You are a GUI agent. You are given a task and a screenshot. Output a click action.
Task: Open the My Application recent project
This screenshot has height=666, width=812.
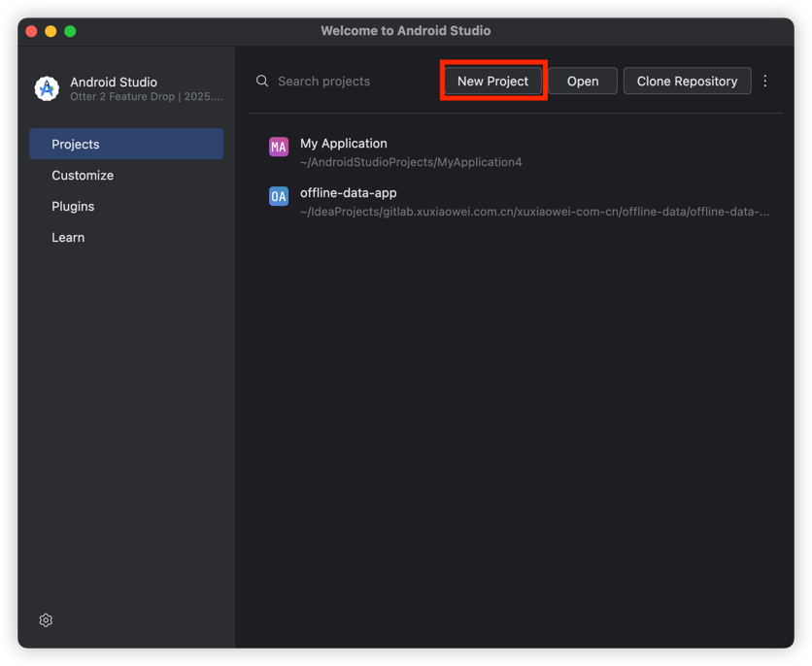344,144
